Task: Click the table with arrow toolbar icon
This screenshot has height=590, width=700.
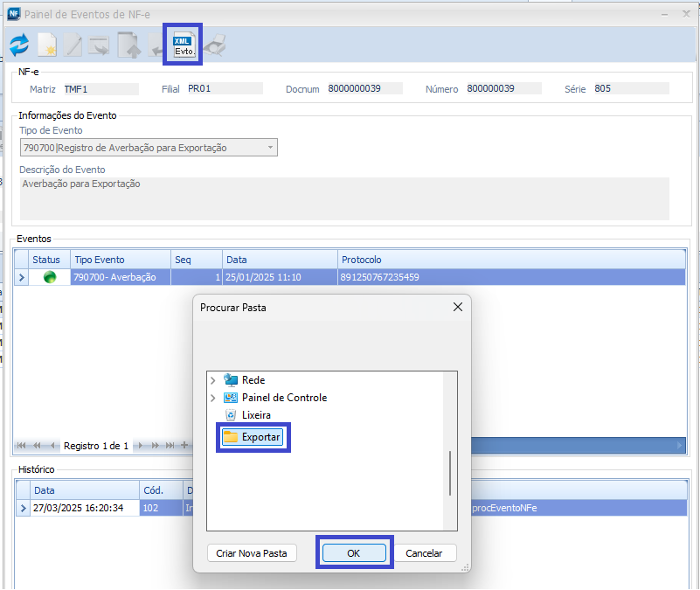Action: click(x=99, y=45)
